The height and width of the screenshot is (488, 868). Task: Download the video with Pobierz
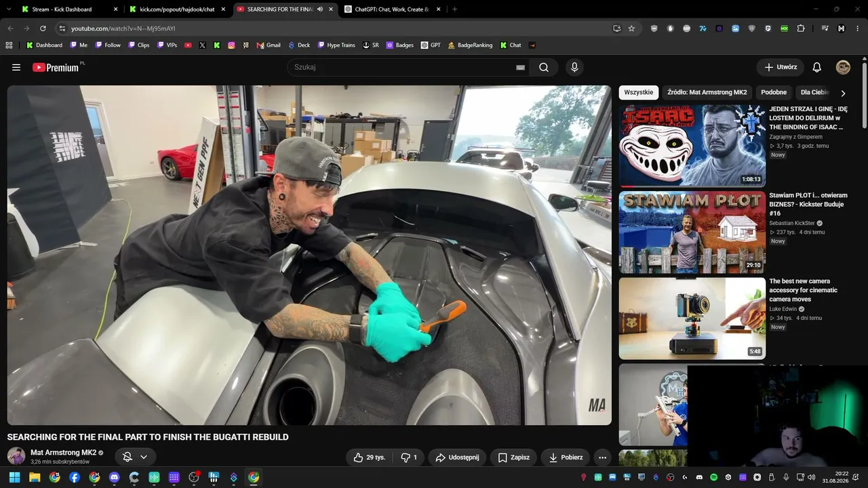(566, 457)
